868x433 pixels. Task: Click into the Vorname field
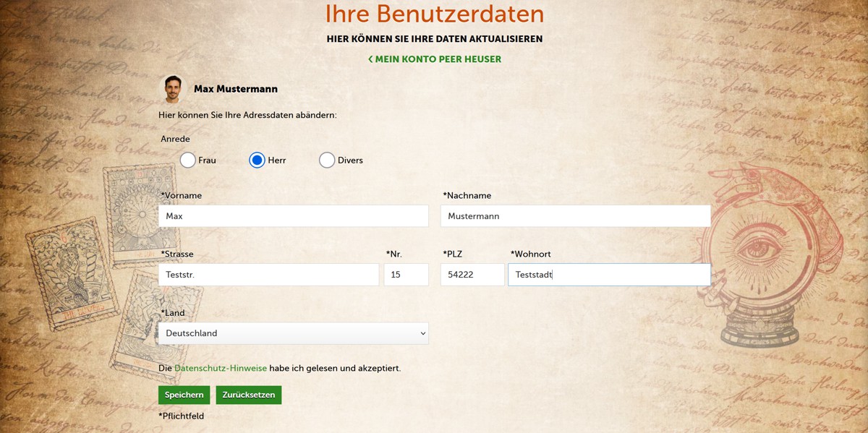(x=293, y=215)
